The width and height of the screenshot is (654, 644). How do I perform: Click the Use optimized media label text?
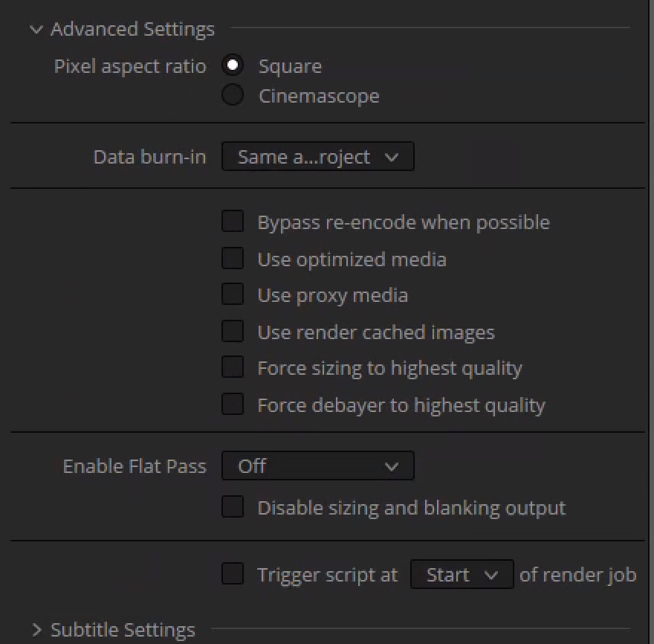point(352,260)
